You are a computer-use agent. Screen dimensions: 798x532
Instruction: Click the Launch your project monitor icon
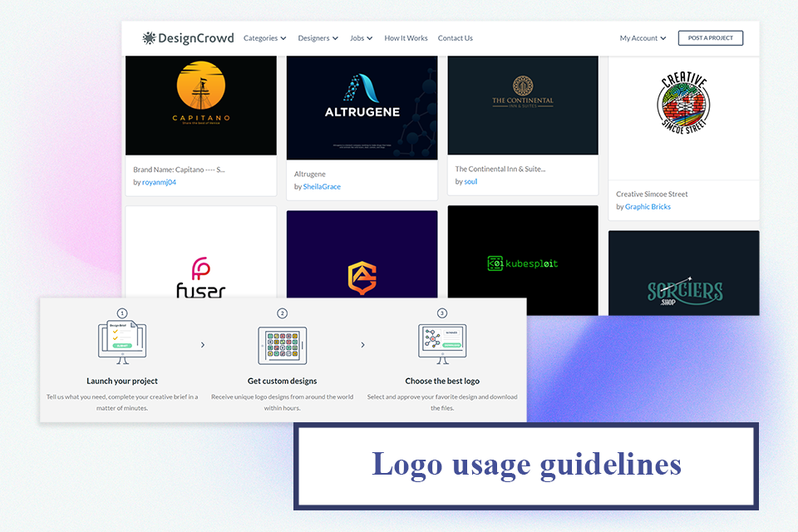click(122, 342)
